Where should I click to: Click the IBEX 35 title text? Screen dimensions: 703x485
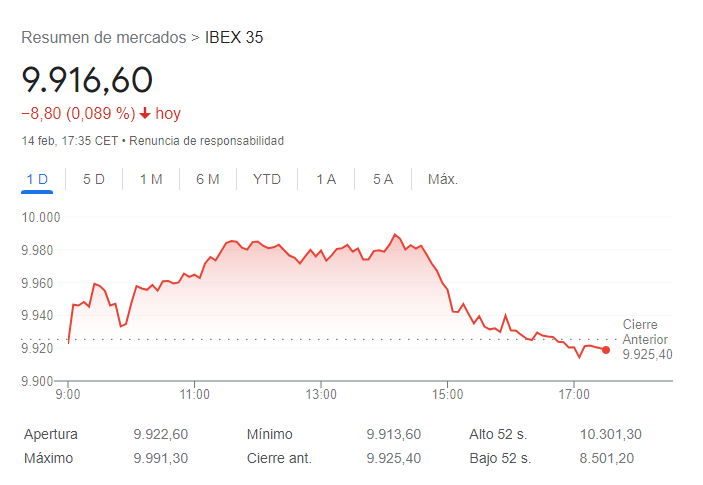point(234,37)
